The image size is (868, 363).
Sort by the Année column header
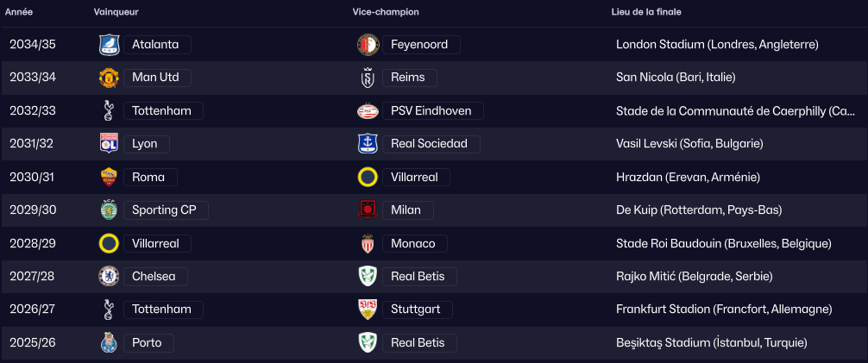tap(19, 12)
